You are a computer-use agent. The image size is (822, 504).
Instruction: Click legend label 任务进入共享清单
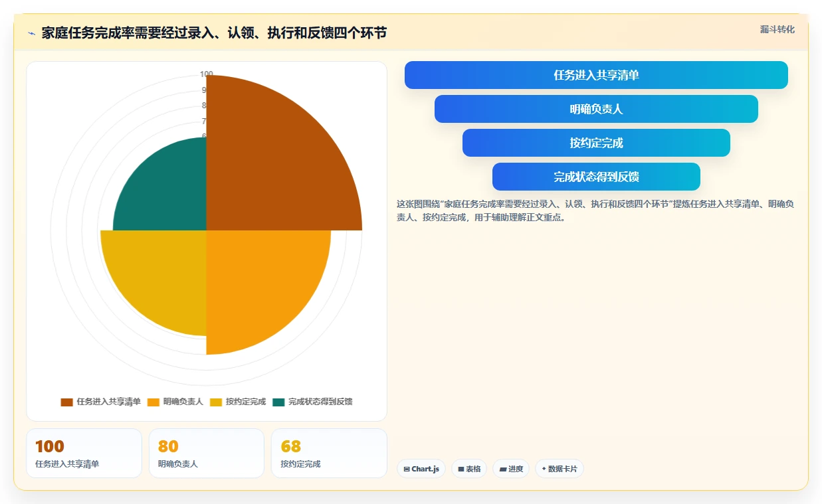(x=108, y=402)
